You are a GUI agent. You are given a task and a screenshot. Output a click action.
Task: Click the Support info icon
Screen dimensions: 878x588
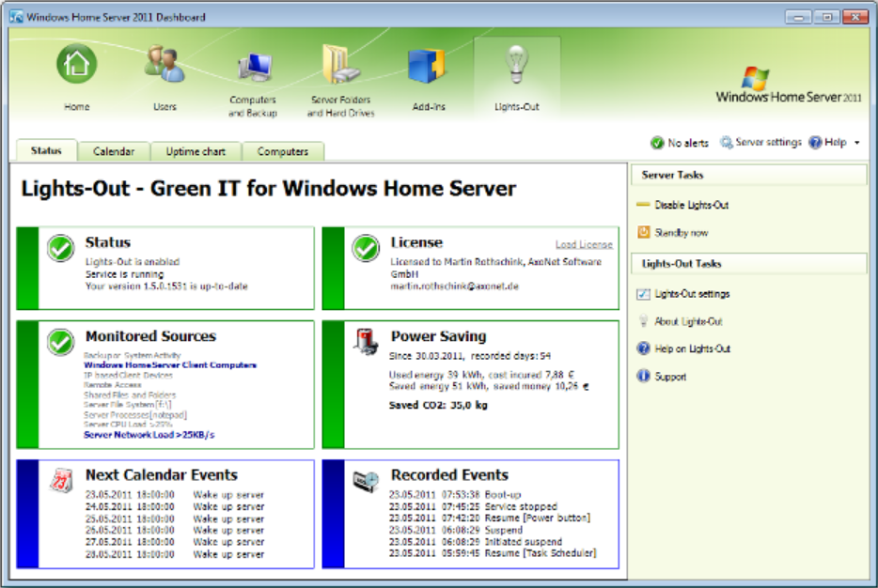click(643, 376)
